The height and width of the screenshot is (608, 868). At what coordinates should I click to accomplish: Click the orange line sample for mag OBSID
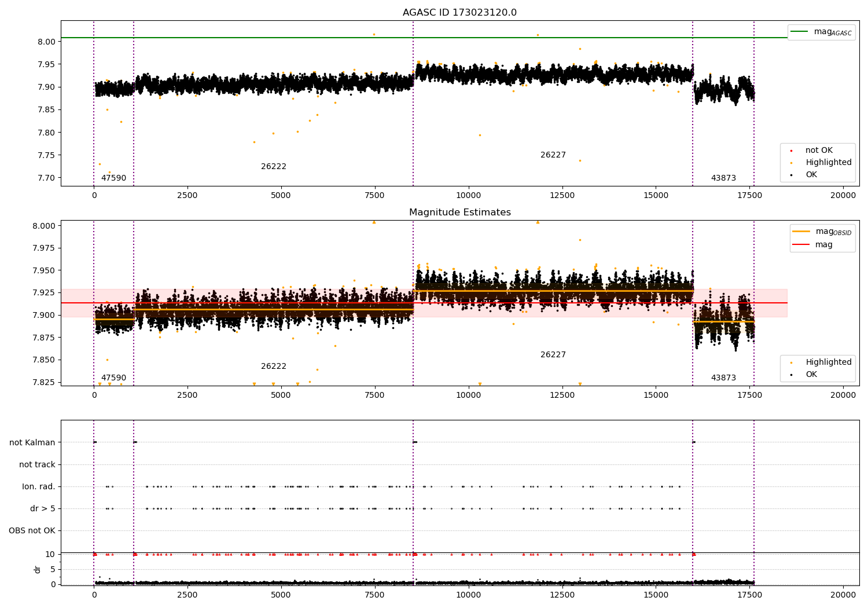tap(801, 232)
